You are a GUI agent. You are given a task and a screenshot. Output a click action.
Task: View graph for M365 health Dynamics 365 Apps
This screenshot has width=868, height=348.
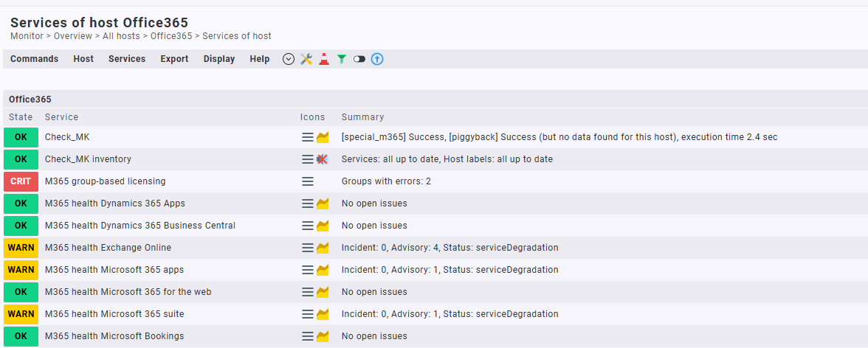tap(323, 203)
